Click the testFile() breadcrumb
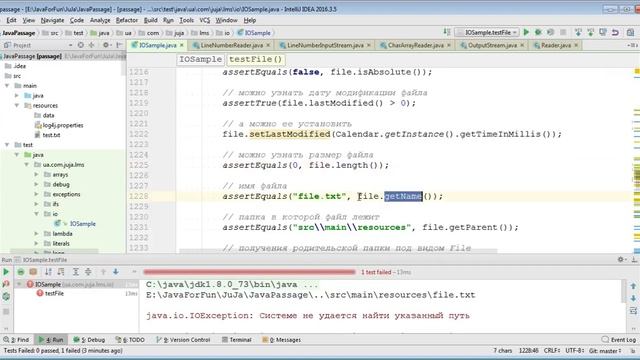The image size is (640, 360). pyautogui.click(x=256, y=59)
